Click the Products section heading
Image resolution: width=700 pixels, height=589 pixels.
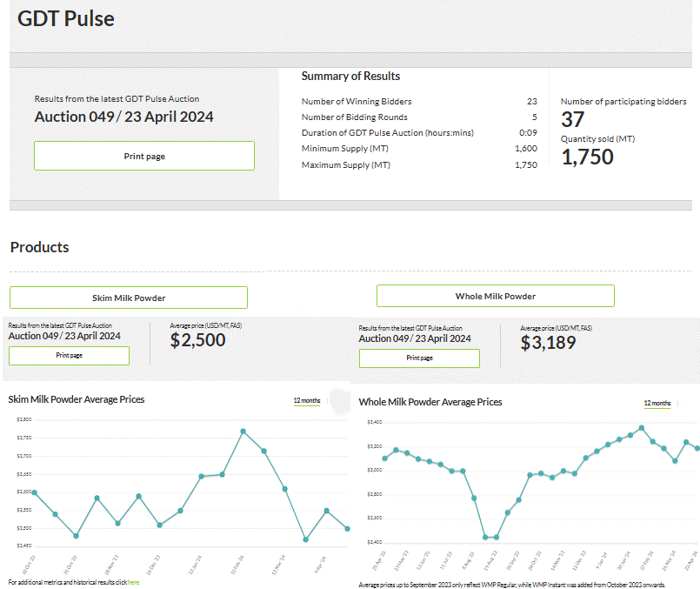click(40, 247)
